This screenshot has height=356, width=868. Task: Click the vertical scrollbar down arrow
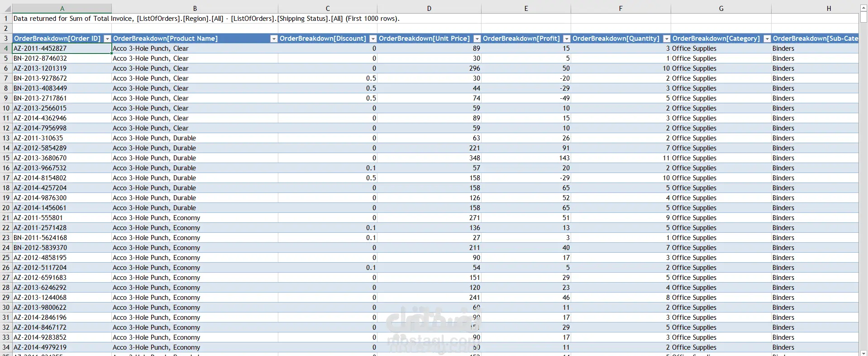(x=863, y=353)
